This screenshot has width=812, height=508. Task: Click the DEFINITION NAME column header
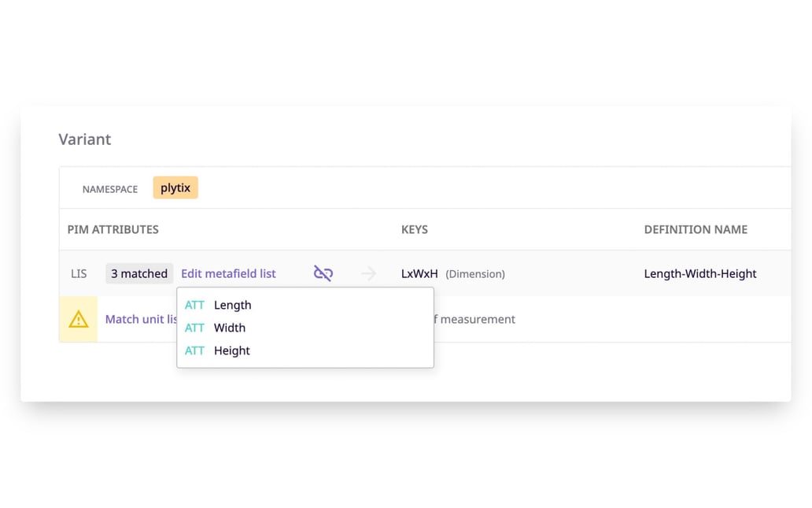point(696,229)
